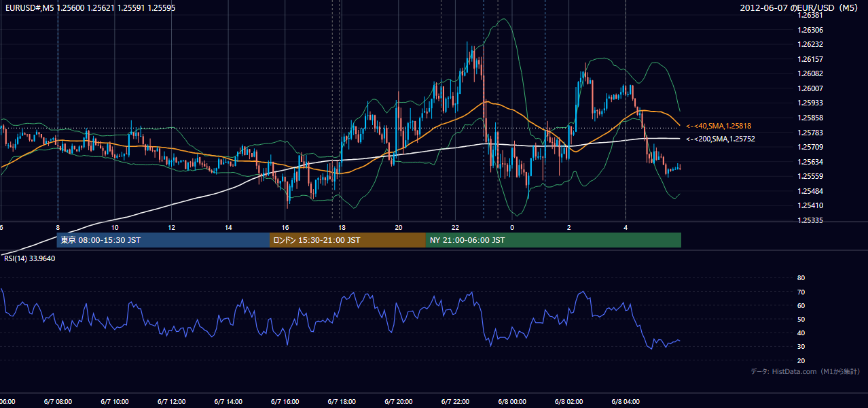Click the 6/7 16:00 bottom date label
Image resolution: width=868 pixels, height=408 pixels.
coord(285,402)
